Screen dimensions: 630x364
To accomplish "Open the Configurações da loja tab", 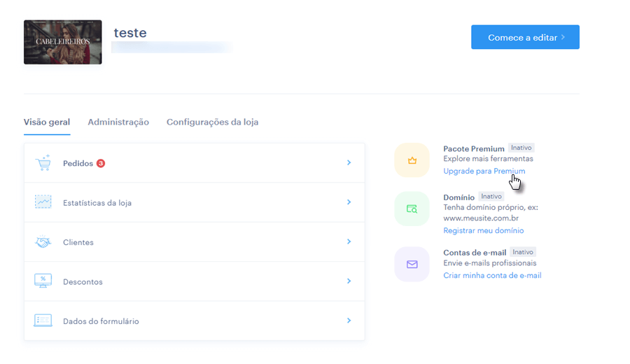I will [213, 122].
